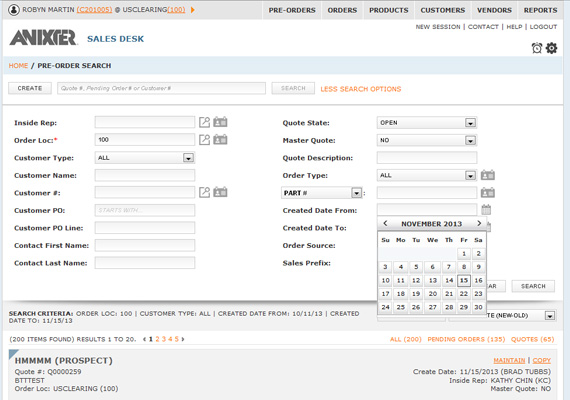Click the orange arrow next to USCLEARING
Viewport: 570px width, 400px height.
click(x=193, y=10)
